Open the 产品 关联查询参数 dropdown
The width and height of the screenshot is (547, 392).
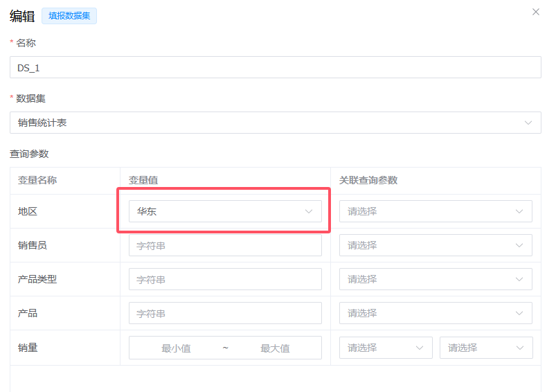click(x=435, y=313)
